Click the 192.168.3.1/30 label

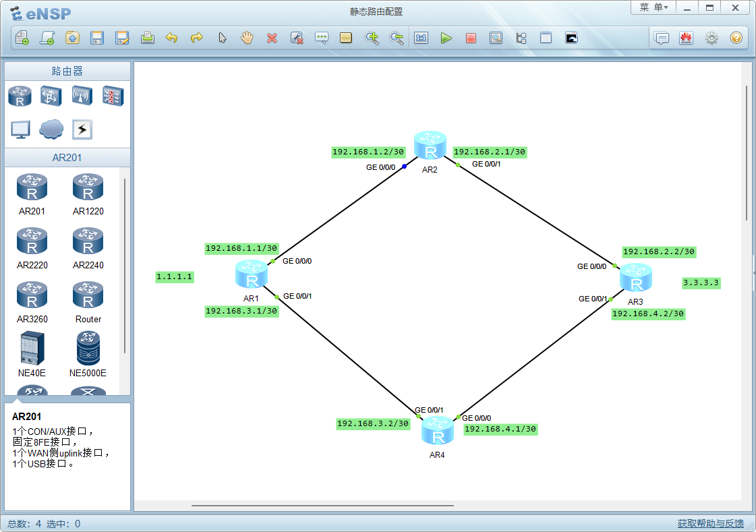(x=241, y=312)
